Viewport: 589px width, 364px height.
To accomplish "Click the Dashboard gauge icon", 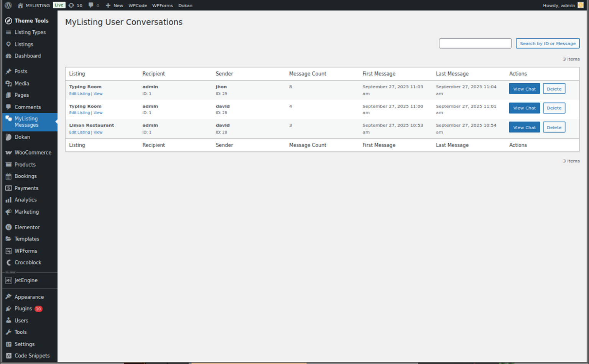I will click(x=8, y=56).
